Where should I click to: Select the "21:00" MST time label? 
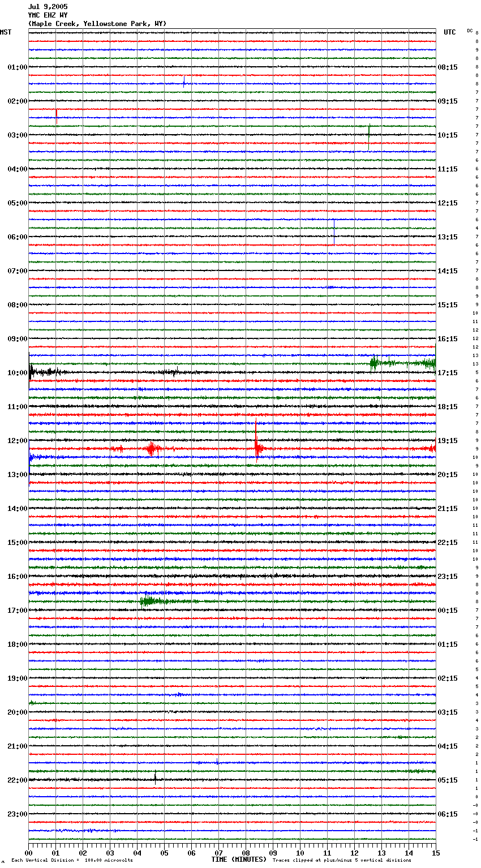point(18,746)
